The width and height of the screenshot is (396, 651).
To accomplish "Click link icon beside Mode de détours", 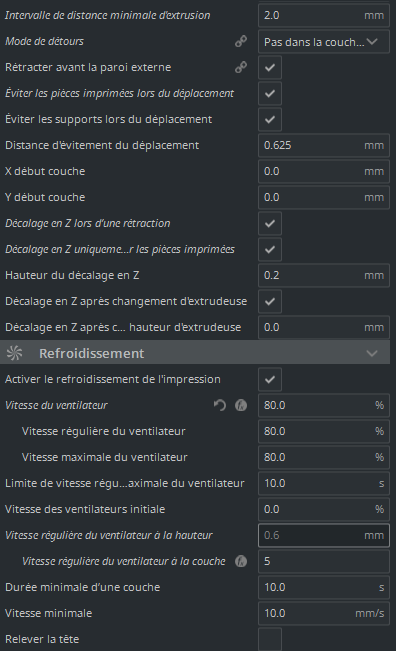I will pyautogui.click(x=241, y=41).
